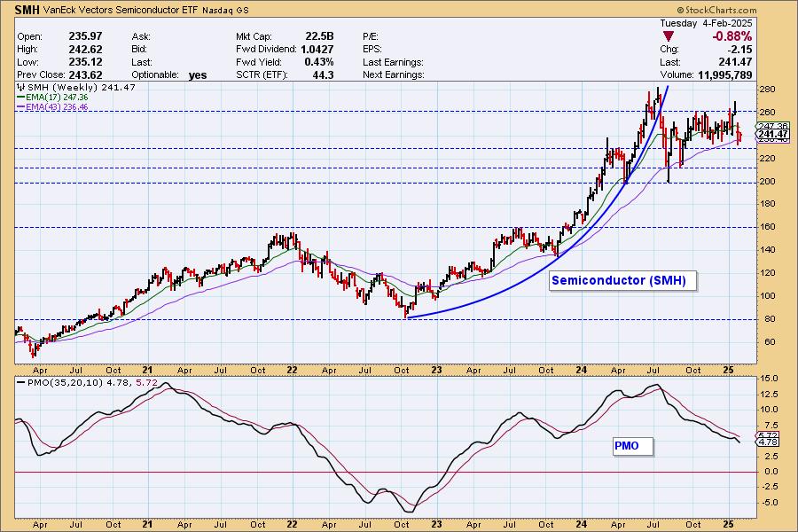This screenshot has height=532, width=798.
Task: Click the Optionable value yes
Action: pyautogui.click(x=198, y=75)
